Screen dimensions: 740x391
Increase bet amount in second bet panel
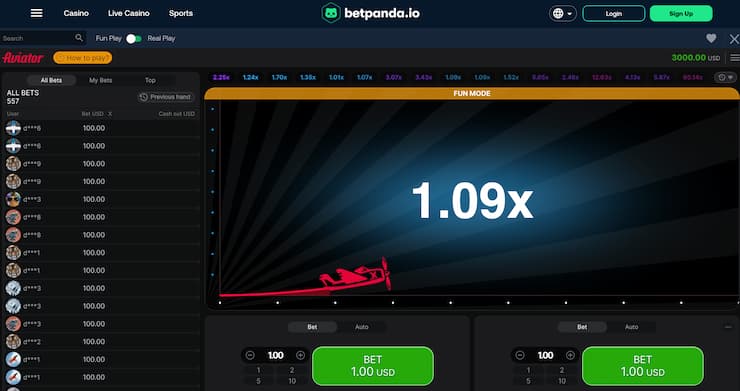point(570,355)
